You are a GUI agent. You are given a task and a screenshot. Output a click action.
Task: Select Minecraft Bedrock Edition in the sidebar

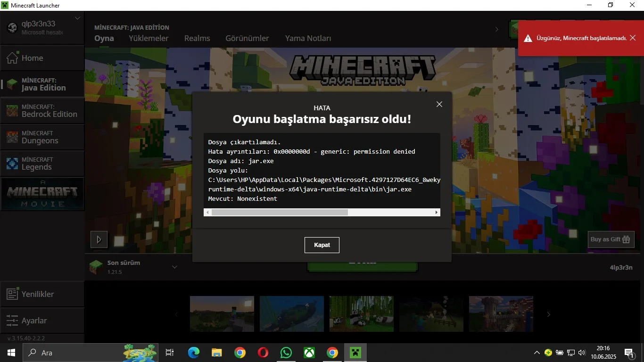click(42, 111)
